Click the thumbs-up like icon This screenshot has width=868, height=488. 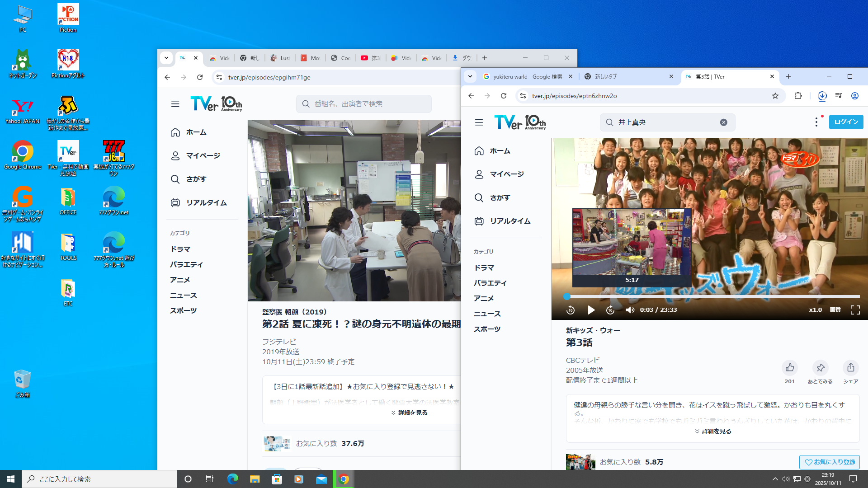790,368
